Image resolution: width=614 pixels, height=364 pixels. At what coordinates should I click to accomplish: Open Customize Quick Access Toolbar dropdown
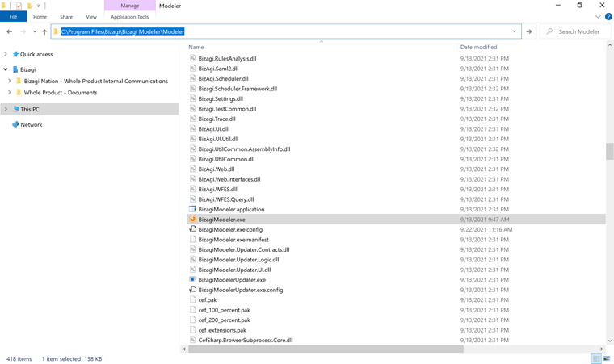point(39,6)
